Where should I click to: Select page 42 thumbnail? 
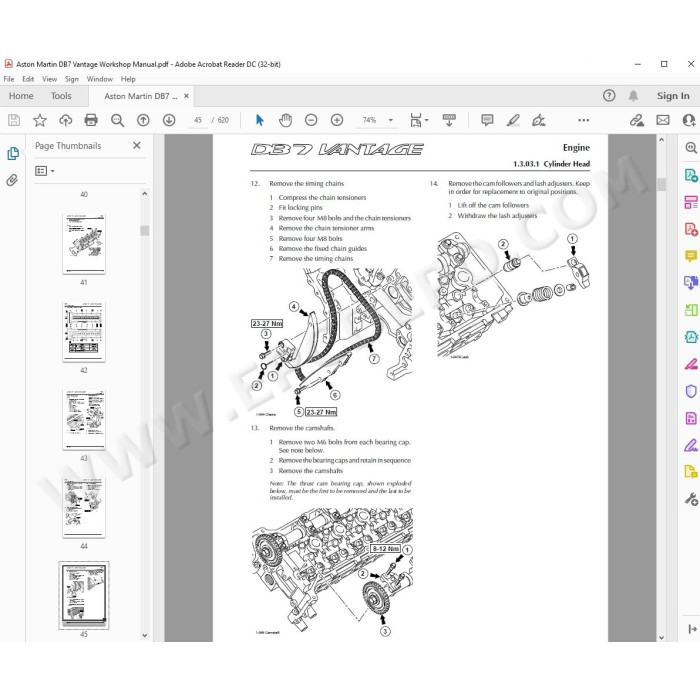click(x=84, y=331)
